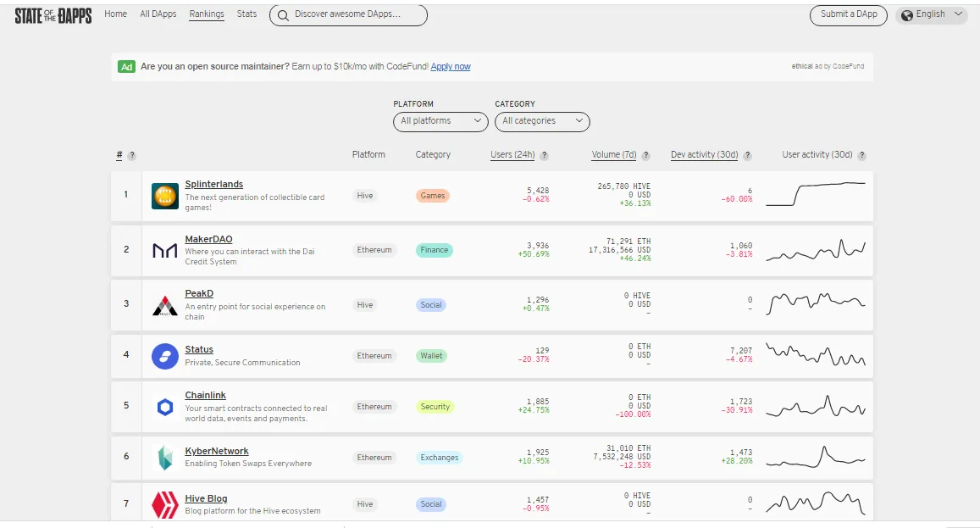Image resolution: width=980 pixels, height=528 pixels.
Task: Click the PeakD logo icon
Action: (165, 305)
